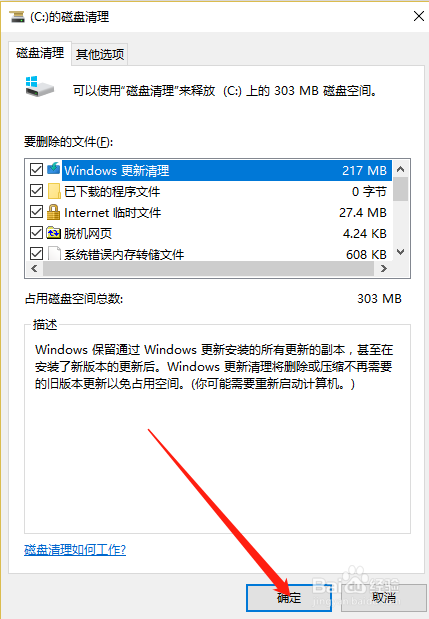The height and width of the screenshot is (619, 429).
Task: Click the 已下载的程序文件 folder icon
Action: click(54, 191)
